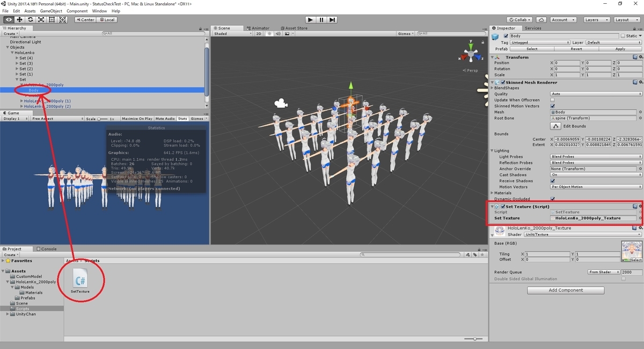Toggle scene audio speaker icon
This screenshot has height=349, width=644.
tap(277, 33)
